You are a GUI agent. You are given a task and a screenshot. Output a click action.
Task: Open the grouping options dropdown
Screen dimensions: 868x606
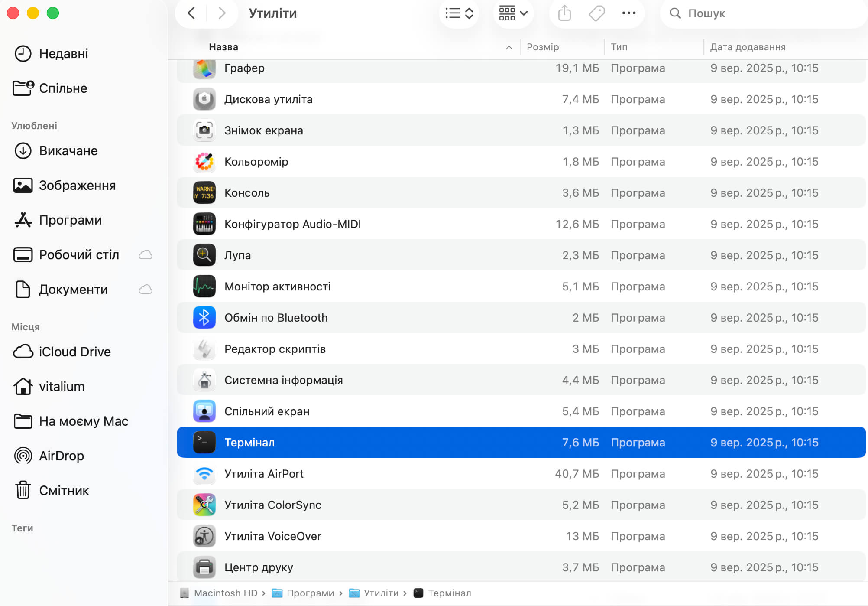coord(513,13)
